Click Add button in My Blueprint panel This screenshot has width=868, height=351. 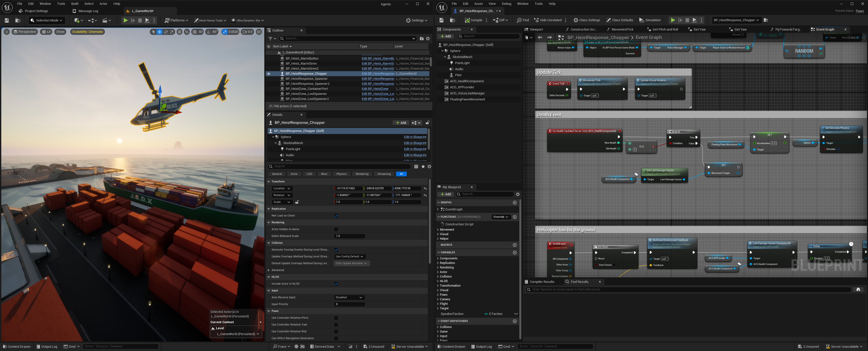pyautogui.click(x=445, y=194)
